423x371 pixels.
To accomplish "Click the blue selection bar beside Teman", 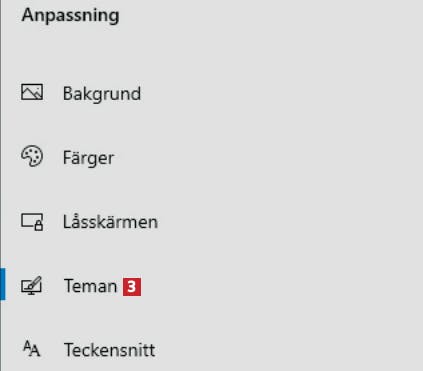I will click(3, 284).
